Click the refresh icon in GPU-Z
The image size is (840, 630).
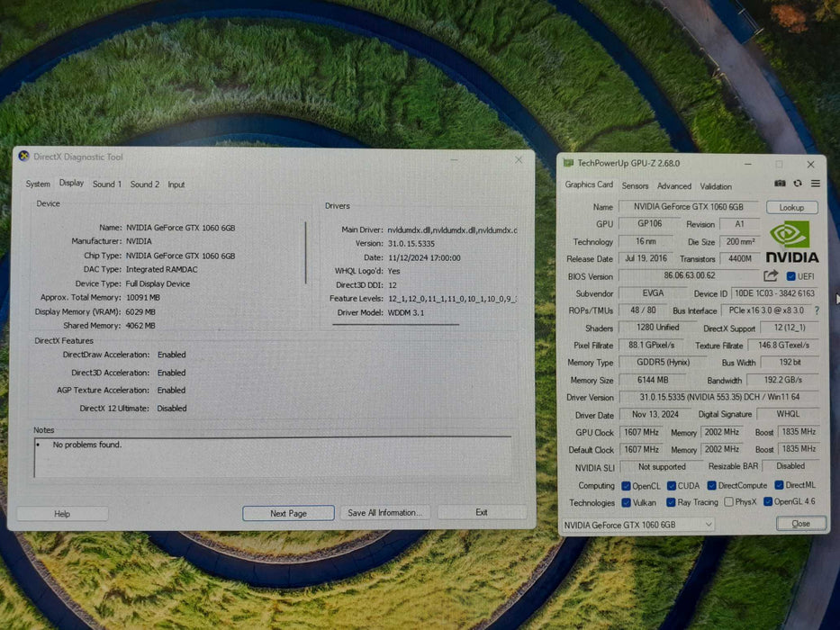point(798,184)
